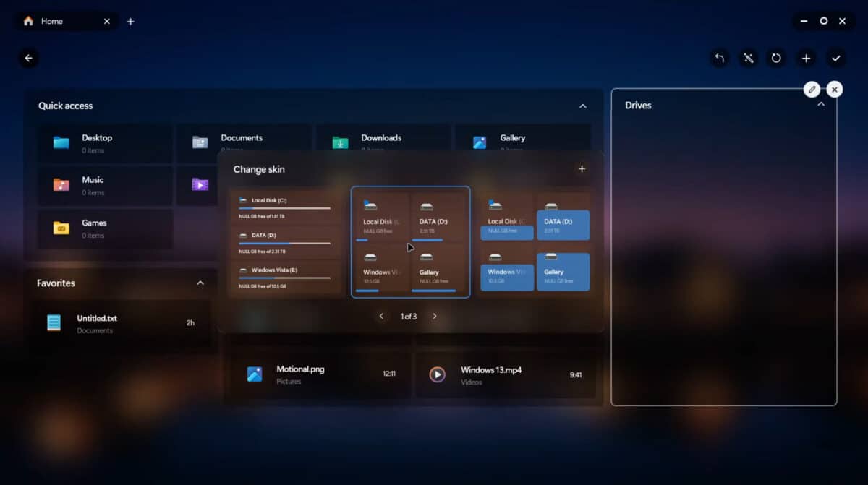Collapse the Favorites section
The height and width of the screenshot is (485, 868).
point(200,283)
